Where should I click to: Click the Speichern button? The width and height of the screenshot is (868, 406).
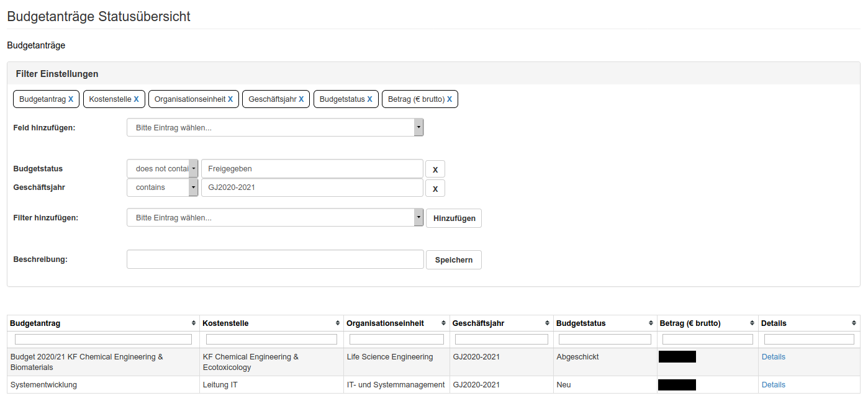click(453, 260)
